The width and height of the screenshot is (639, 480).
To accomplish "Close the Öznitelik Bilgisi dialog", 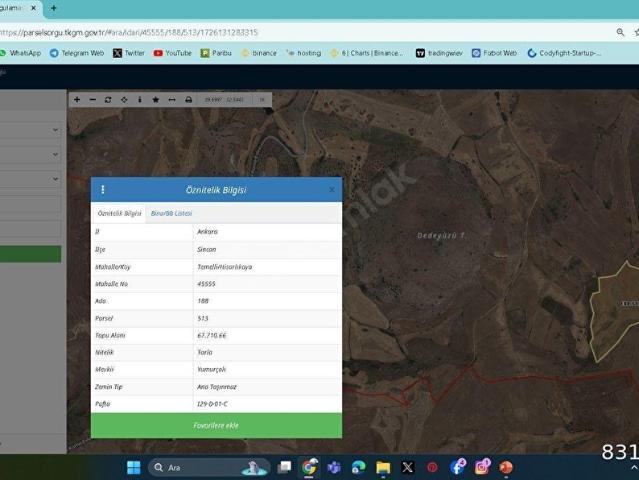I will tap(332, 189).
